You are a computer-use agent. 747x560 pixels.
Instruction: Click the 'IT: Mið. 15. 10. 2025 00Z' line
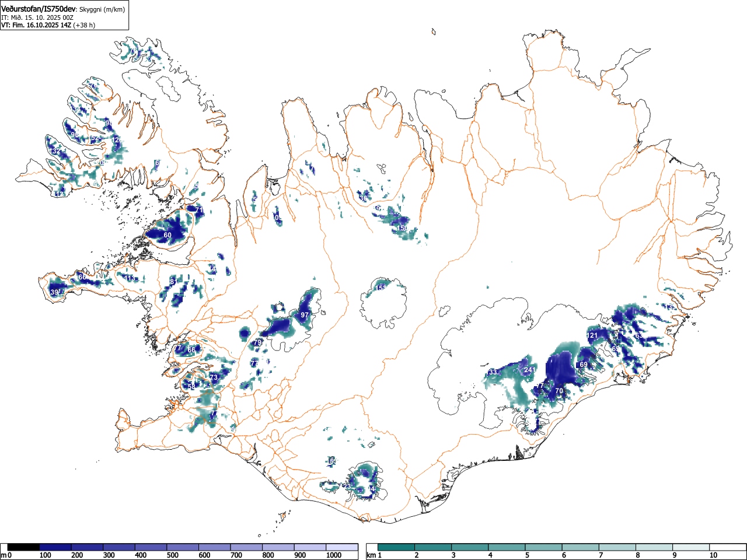click(x=37, y=17)
